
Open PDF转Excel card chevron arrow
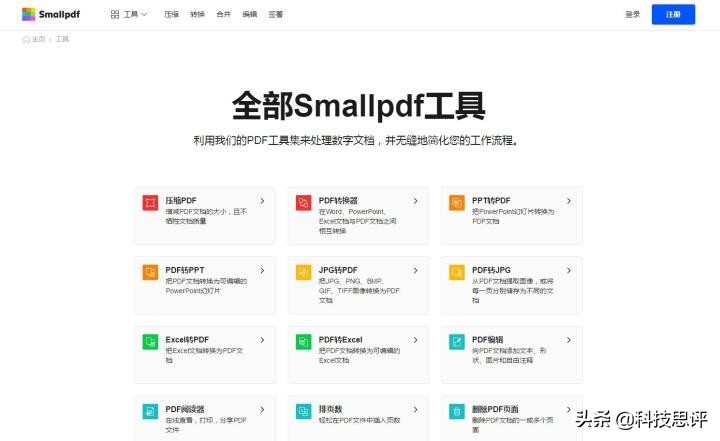pos(416,340)
